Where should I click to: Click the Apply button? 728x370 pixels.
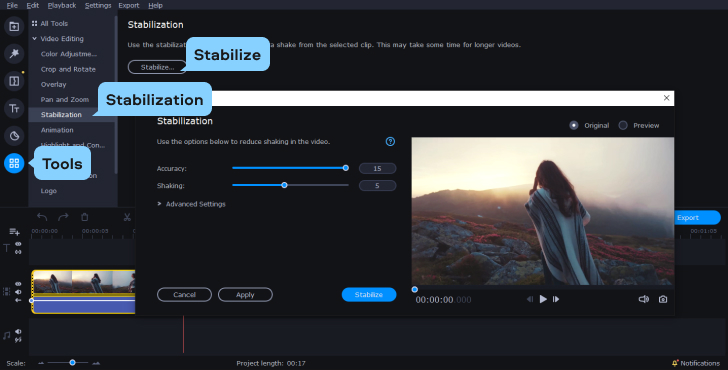point(245,295)
